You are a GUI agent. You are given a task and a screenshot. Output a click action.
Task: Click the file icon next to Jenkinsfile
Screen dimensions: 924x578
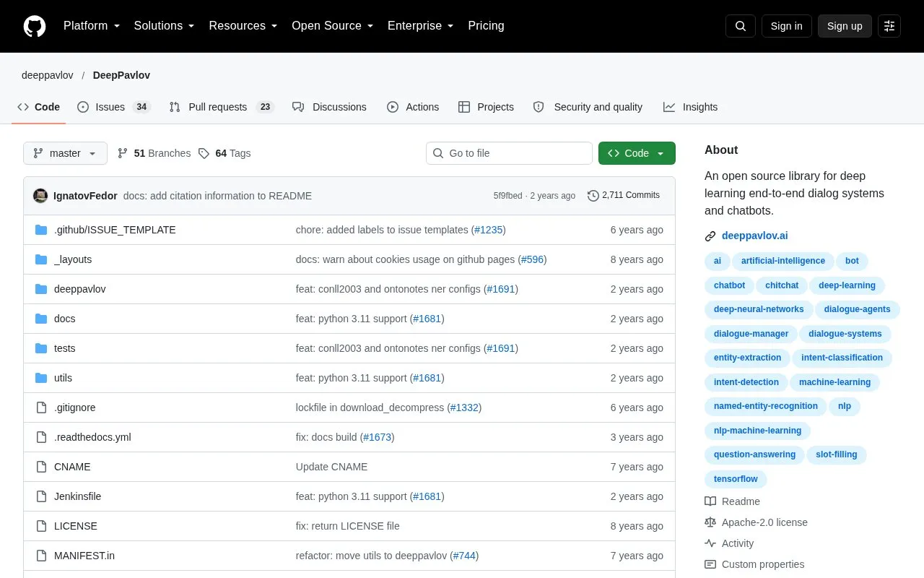pos(41,496)
